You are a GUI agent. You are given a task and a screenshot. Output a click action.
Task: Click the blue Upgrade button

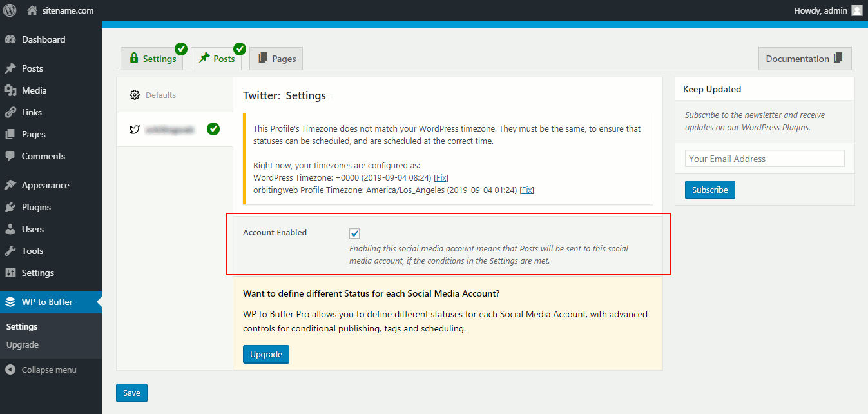click(266, 355)
